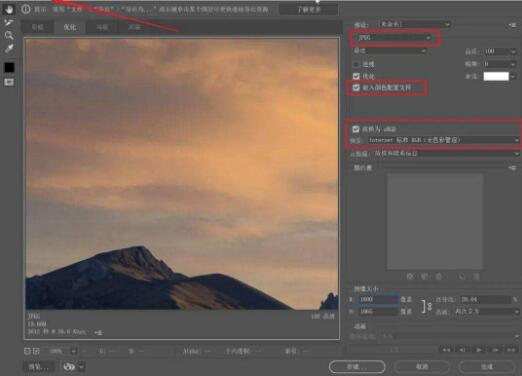Uncheck the embed color profile checkbox

(356, 88)
